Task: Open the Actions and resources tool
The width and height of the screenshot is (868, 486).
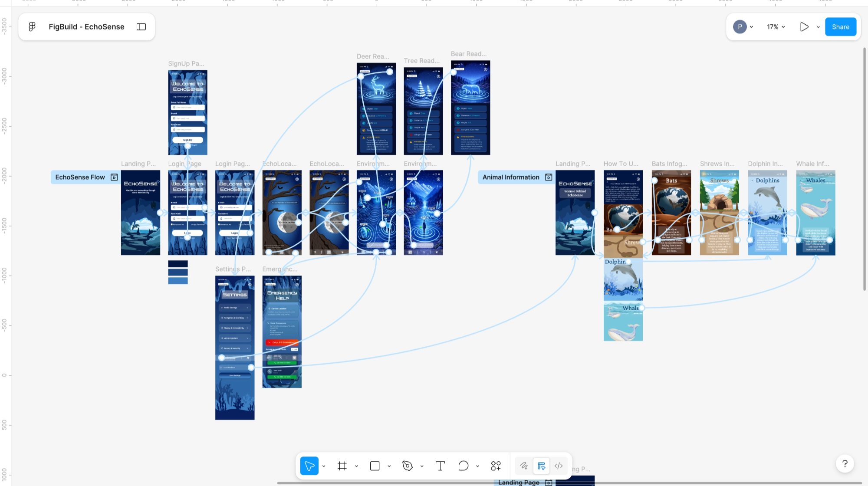Action: (x=496, y=466)
